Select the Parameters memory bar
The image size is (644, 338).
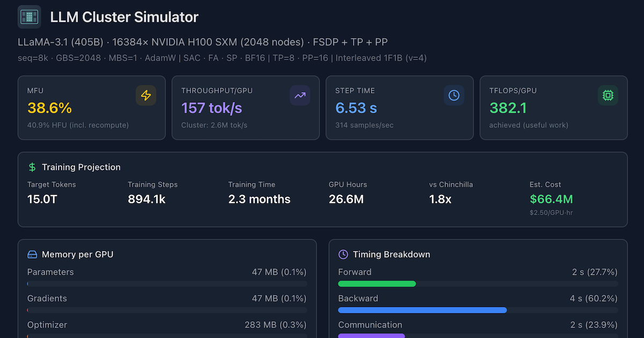pos(167,284)
